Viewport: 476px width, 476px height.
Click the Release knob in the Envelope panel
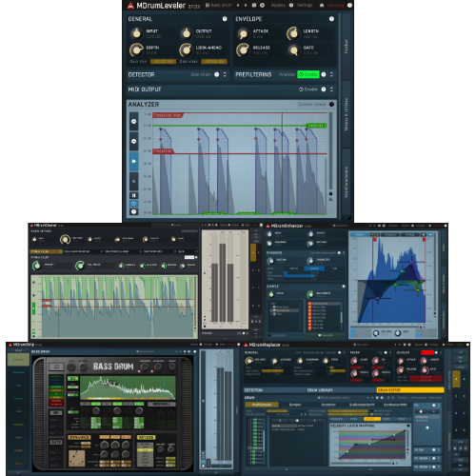(243, 50)
